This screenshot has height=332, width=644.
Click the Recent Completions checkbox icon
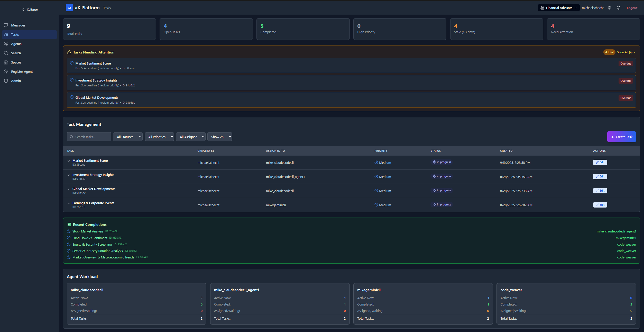tap(69, 225)
